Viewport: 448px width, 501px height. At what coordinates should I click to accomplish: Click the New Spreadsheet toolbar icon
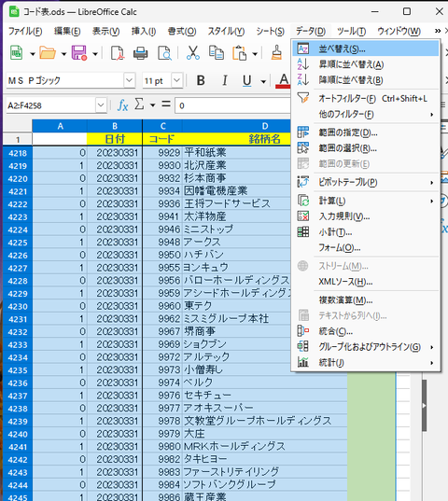pos(16,53)
